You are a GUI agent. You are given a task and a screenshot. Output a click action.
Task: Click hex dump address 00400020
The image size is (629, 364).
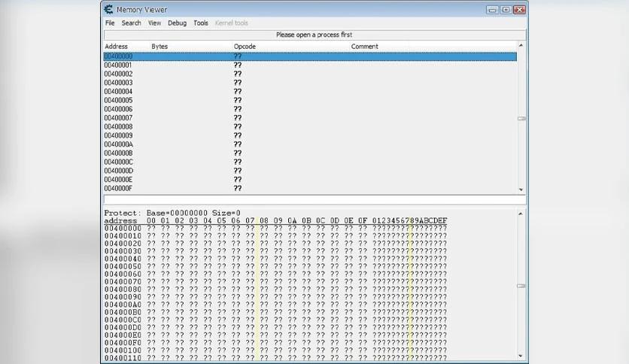(123, 244)
